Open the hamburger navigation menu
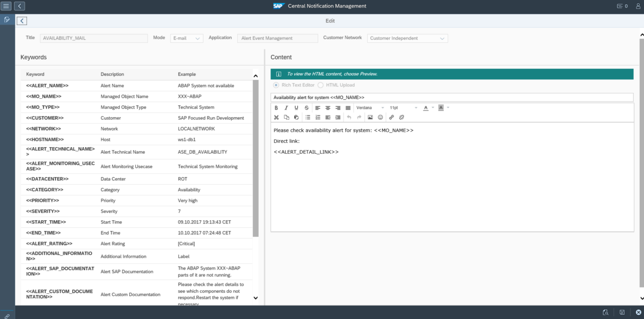 (6, 6)
